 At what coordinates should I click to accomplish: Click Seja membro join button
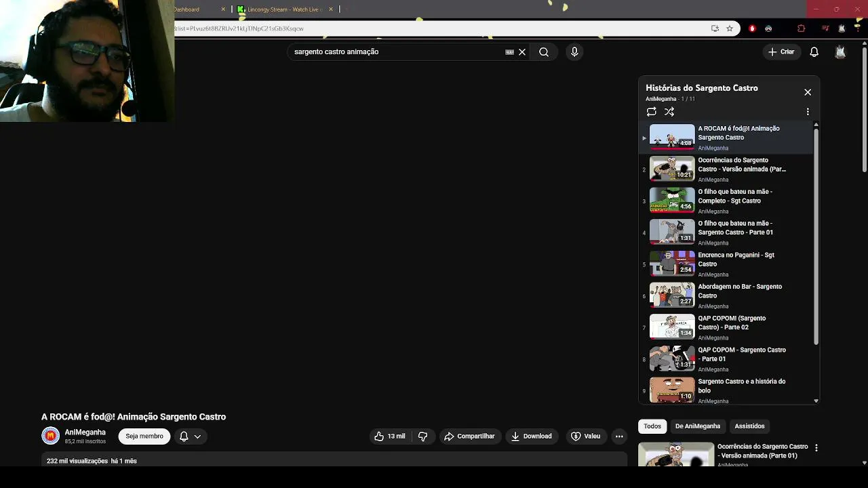(x=144, y=436)
